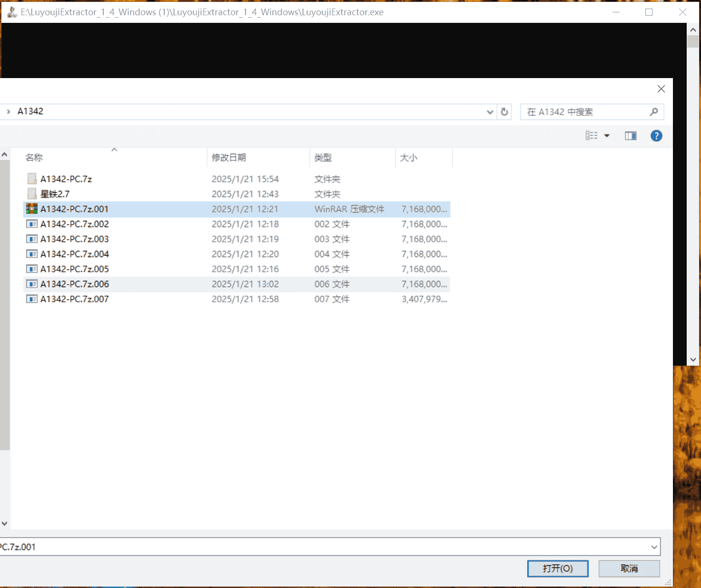The image size is (701, 588).
Task: Toggle the preview pane icon
Action: (x=631, y=136)
